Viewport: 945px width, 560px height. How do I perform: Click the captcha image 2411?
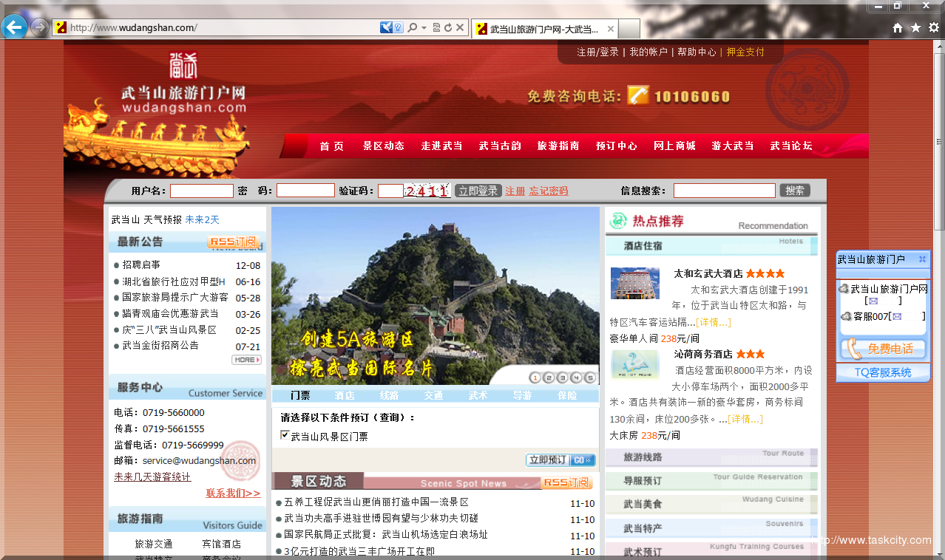click(x=427, y=191)
